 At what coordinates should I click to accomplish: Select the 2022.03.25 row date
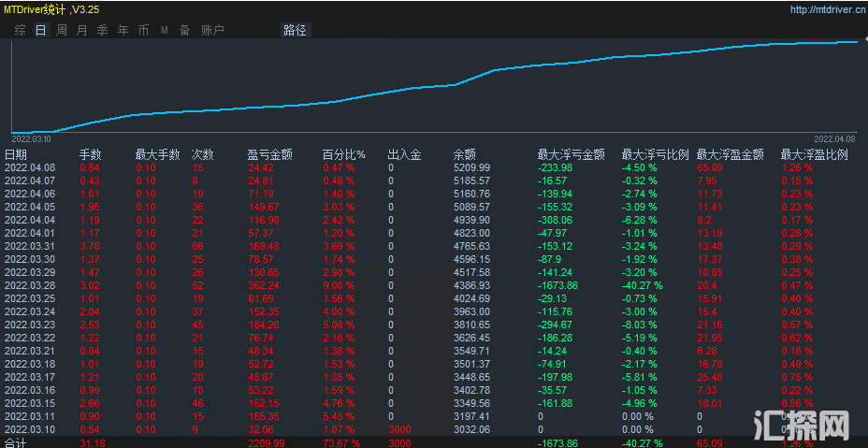pyautogui.click(x=30, y=298)
